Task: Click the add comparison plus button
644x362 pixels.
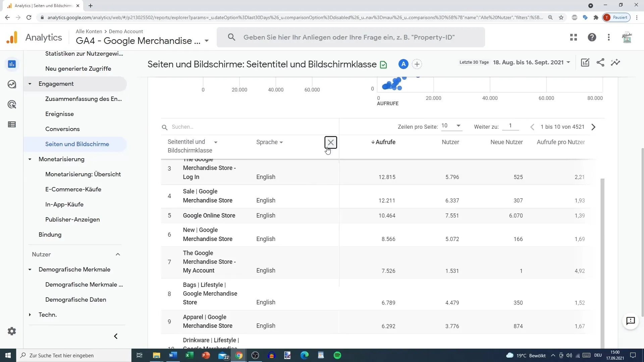Action: 417,64
